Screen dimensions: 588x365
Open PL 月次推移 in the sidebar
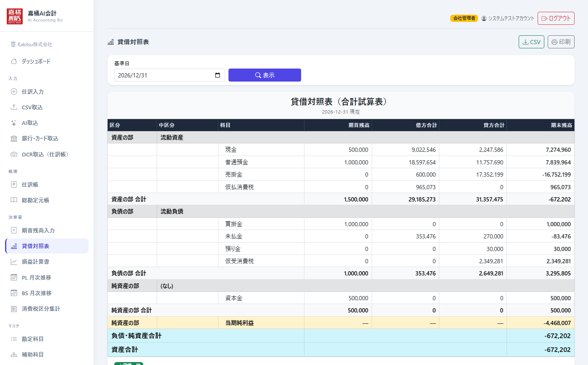(x=47, y=278)
